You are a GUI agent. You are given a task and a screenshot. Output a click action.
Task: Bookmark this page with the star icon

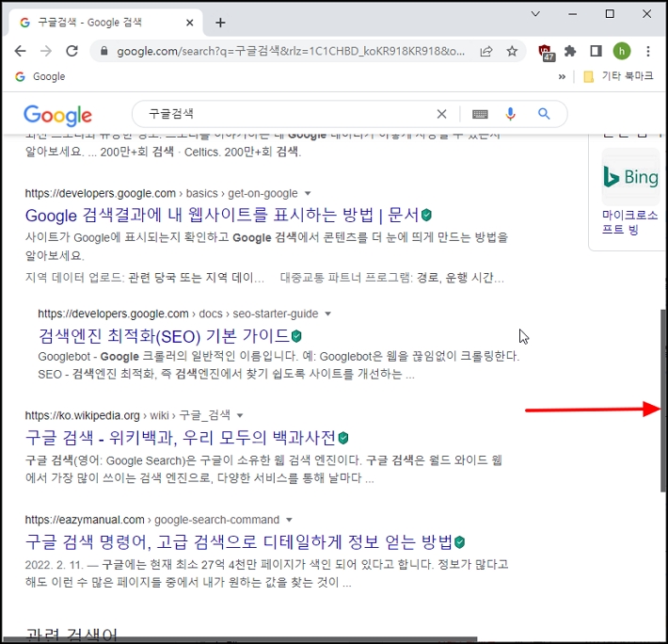tap(512, 51)
